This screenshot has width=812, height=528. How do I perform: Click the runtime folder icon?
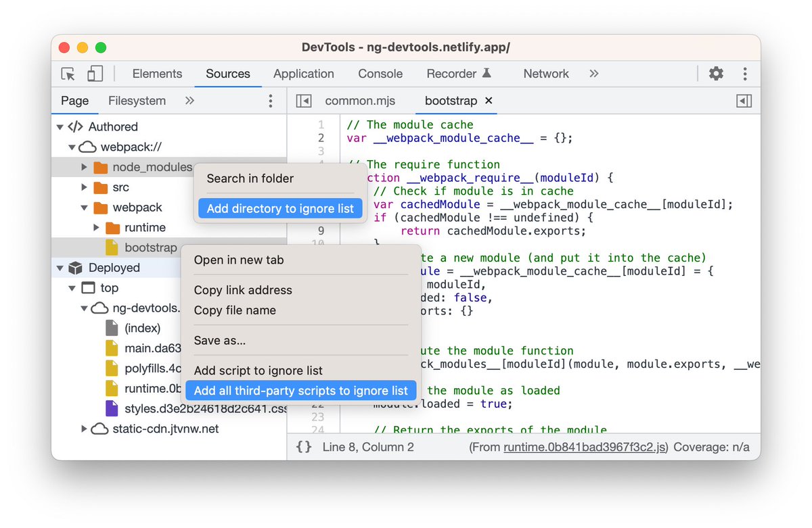coord(113,228)
